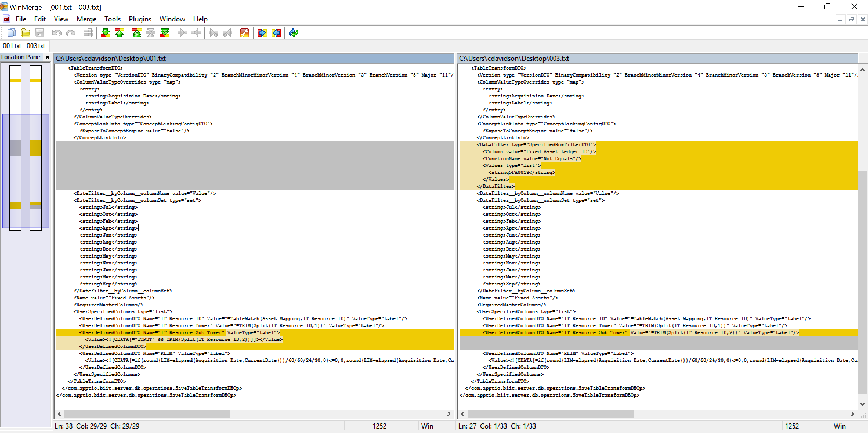Image resolution: width=868 pixels, height=433 pixels.
Task: Go to Last Difference with double down arrow
Action: click(x=165, y=33)
